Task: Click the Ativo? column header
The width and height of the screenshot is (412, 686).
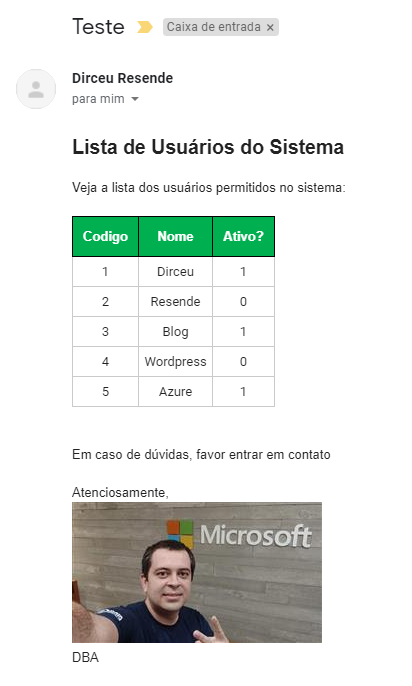Action: (x=243, y=236)
